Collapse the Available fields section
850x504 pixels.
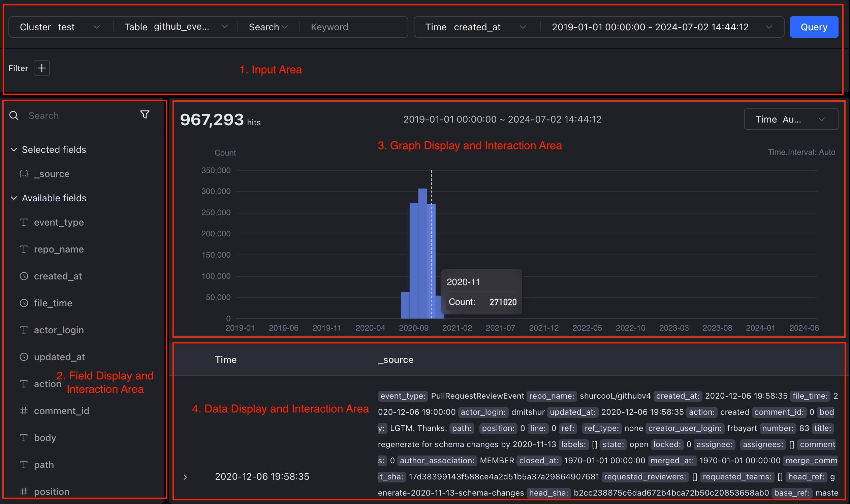click(x=14, y=198)
